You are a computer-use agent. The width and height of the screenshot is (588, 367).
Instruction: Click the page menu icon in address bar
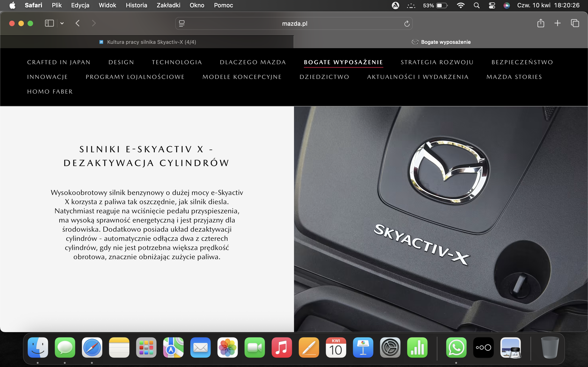click(x=182, y=24)
